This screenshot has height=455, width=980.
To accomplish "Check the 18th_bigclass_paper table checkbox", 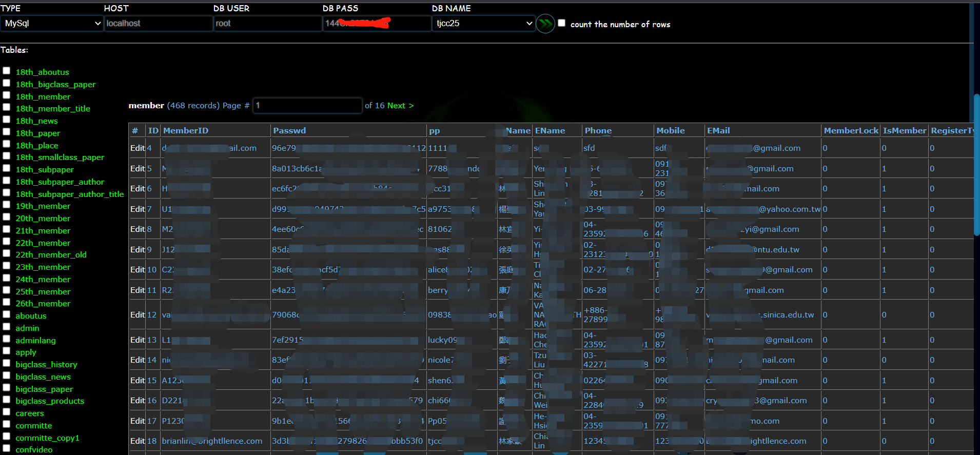I will tap(7, 83).
